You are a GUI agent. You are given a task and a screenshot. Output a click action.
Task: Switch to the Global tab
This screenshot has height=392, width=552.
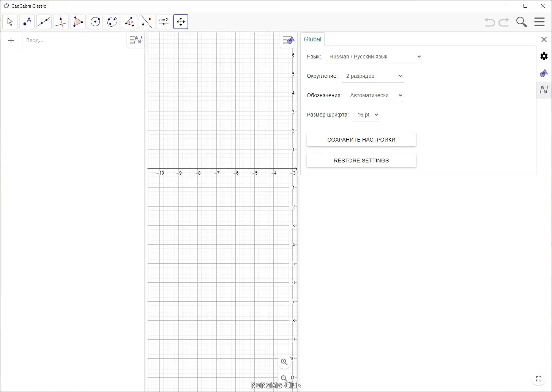click(x=312, y=39)
